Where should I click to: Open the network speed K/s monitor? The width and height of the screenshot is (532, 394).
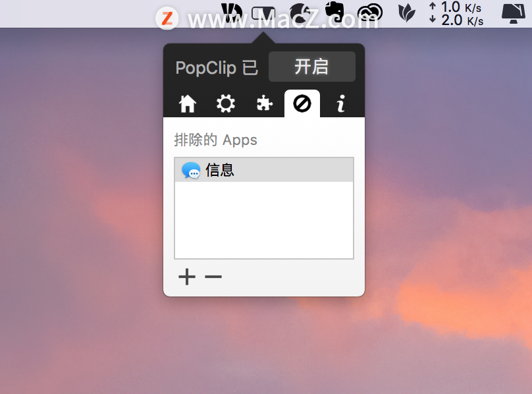456,14
